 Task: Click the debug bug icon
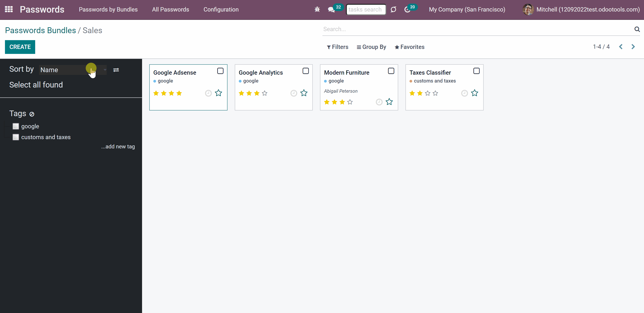point(317,9)
